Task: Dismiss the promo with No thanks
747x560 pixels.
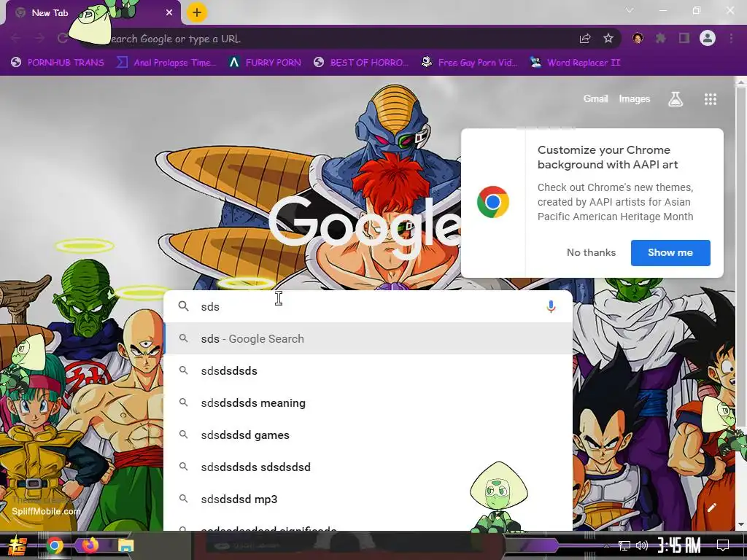Action: [x=591, y=253]
